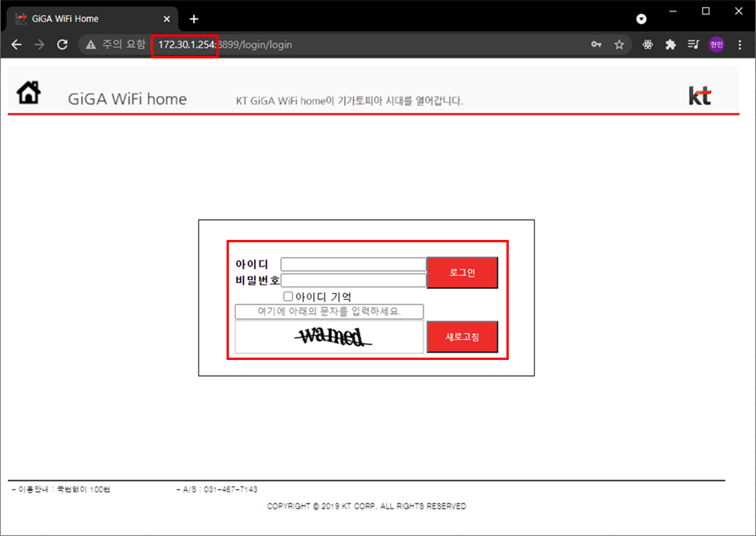Click the kt logo

click(x=699, y=96)
